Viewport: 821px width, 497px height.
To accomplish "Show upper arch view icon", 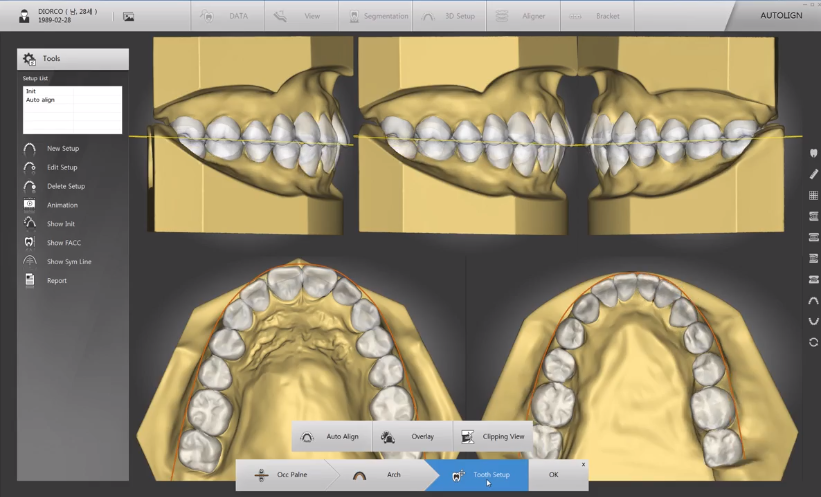I will pos(813,301).
